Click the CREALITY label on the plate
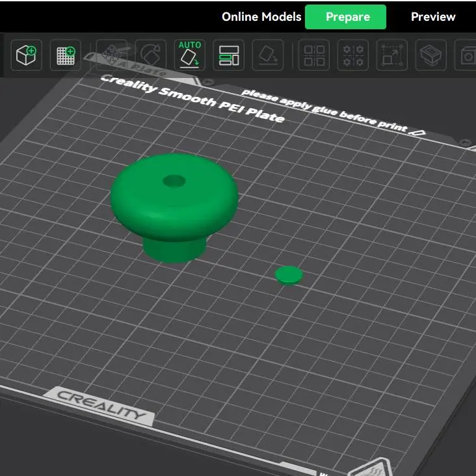Image resolution: width=476 pixels, height=476 pixels. [x=101, y=406]
